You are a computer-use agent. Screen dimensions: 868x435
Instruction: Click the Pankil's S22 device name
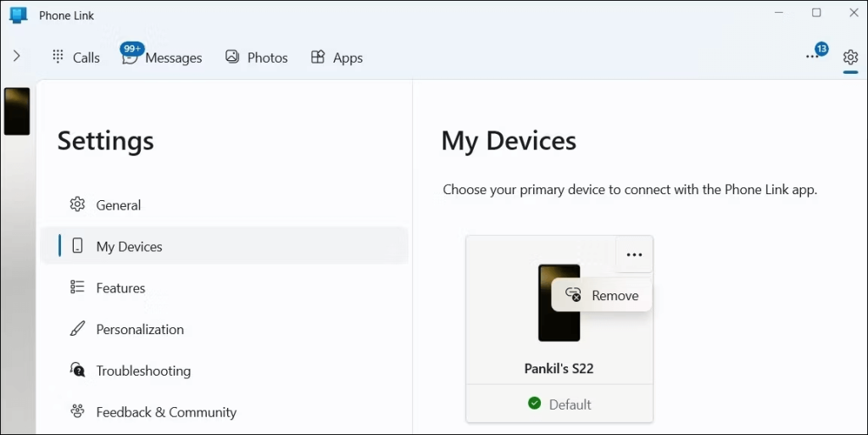point(559,369)
